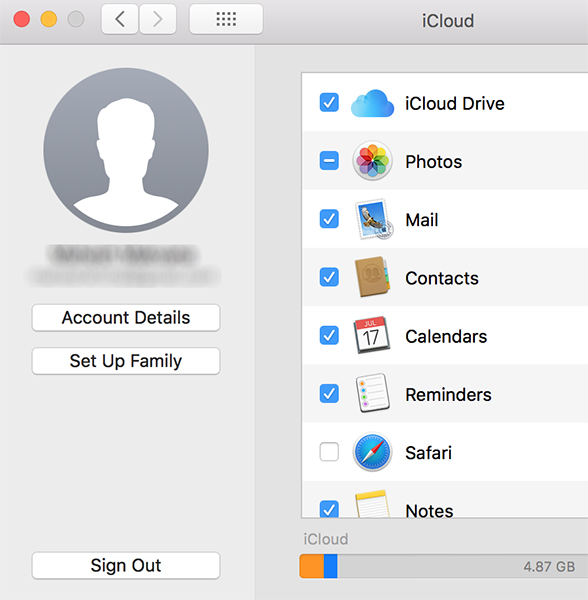Screen dimensions: 588x600
Task: Click the user profile avatar picture
Action: tap(126, 150)
